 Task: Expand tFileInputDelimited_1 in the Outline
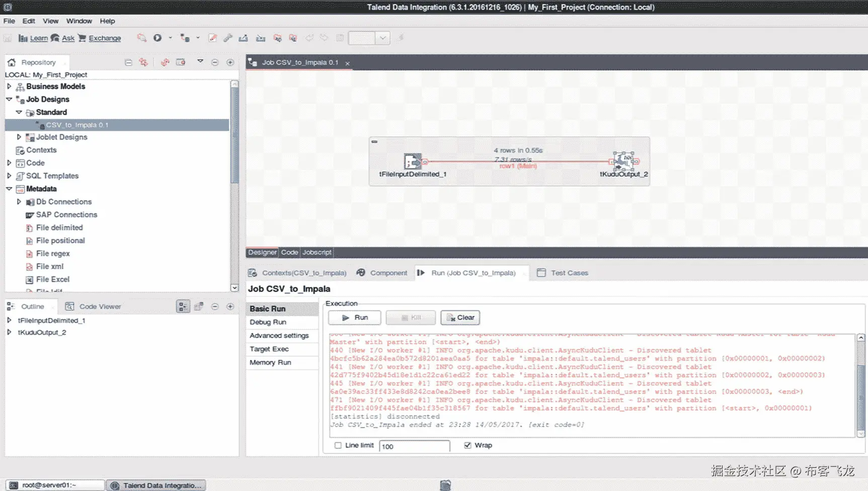click(9, 320)
